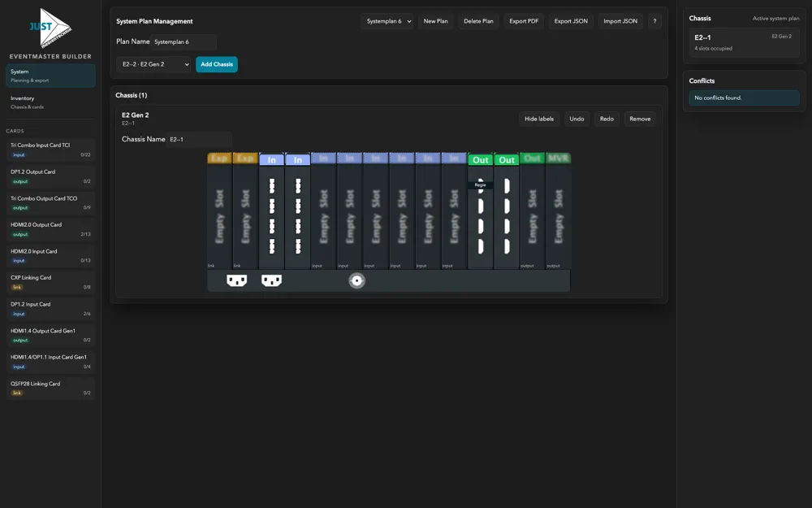Click the round BNC genlock connector
The image size is (812, 508).
(x=356, y=280)
